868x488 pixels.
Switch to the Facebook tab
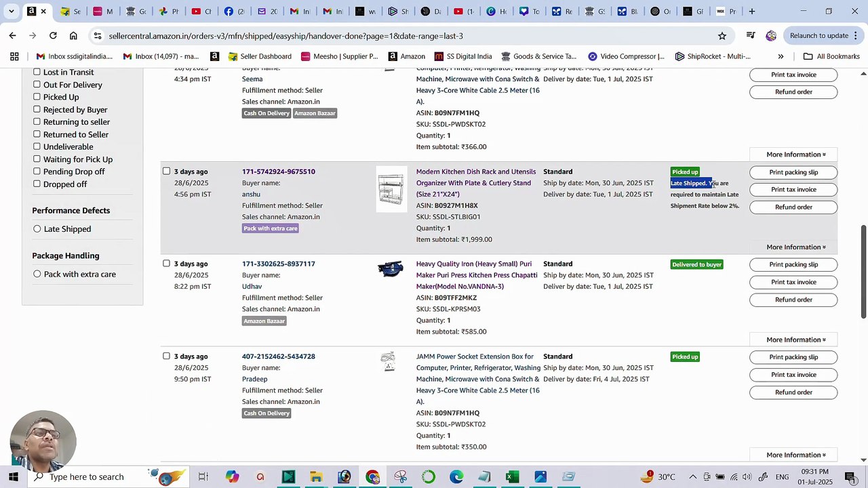pos(234,12)
